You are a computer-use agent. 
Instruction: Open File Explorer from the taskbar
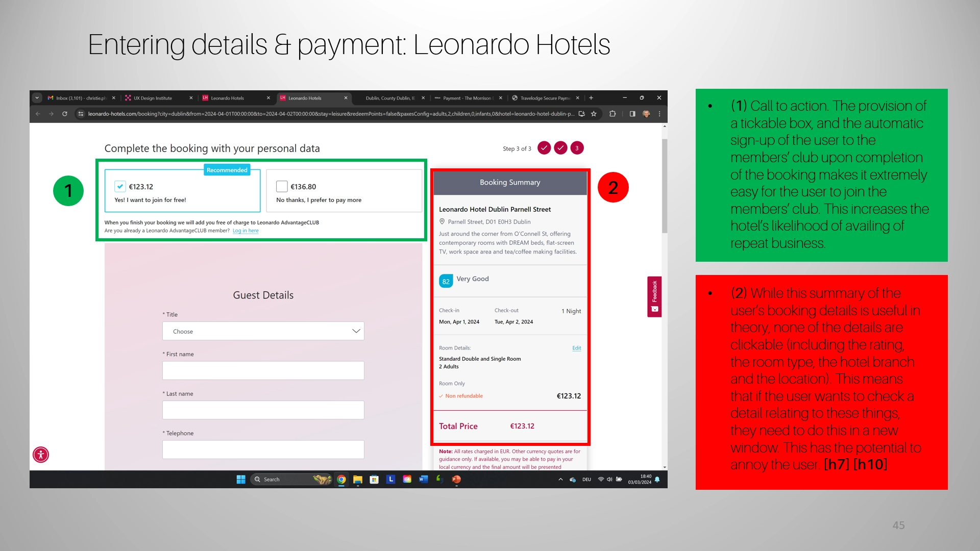click(358, 480)
